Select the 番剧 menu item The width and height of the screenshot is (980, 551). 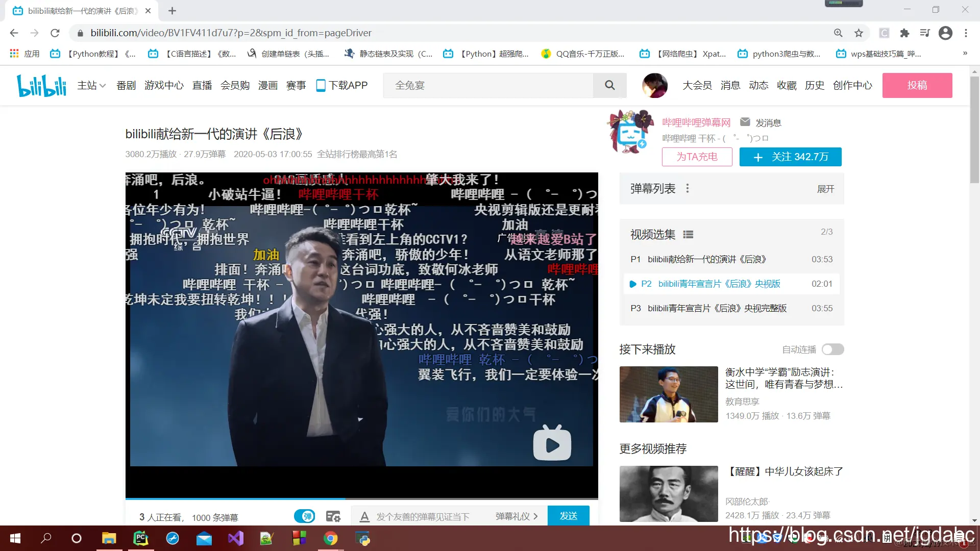point(126,85)
